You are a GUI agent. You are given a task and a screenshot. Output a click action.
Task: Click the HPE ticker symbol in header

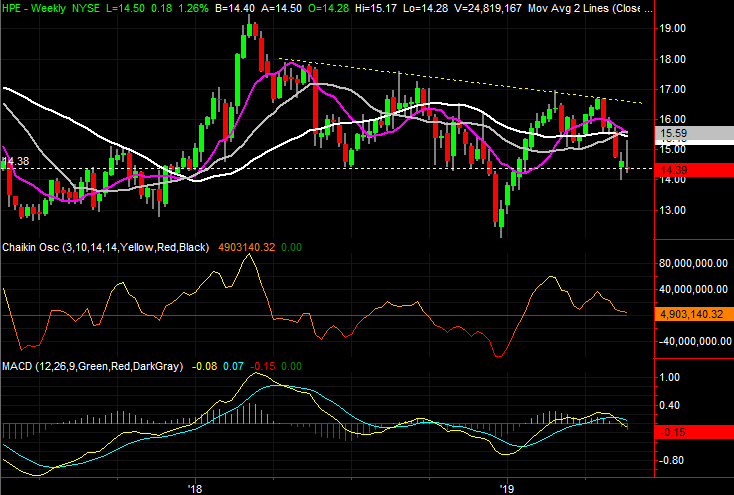15,8
